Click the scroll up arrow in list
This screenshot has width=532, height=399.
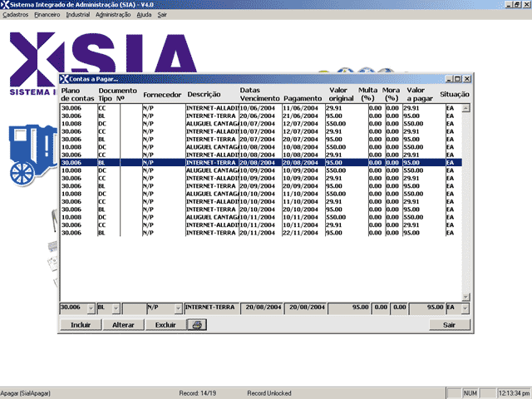tap(465, 108)
